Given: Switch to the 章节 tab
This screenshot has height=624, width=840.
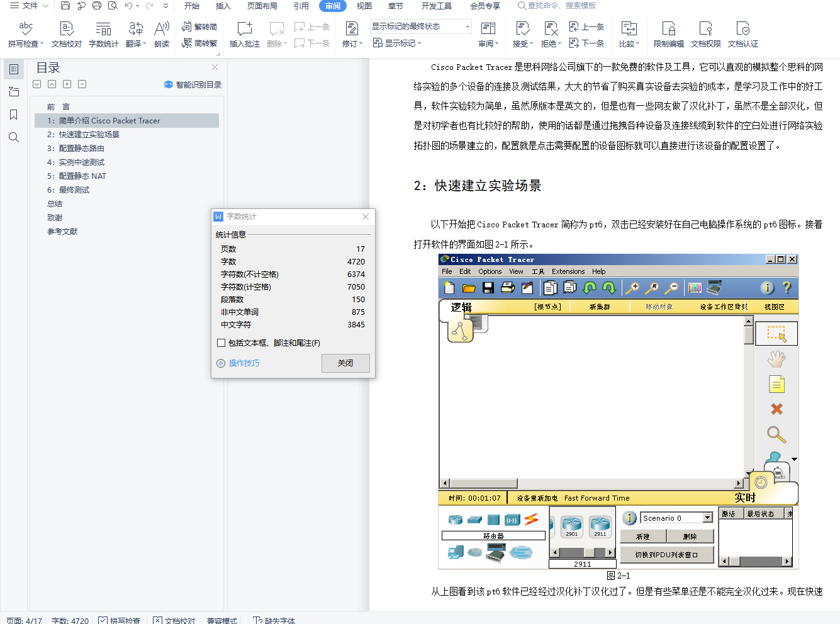Looking at the screenshot, I should point(396,6).
